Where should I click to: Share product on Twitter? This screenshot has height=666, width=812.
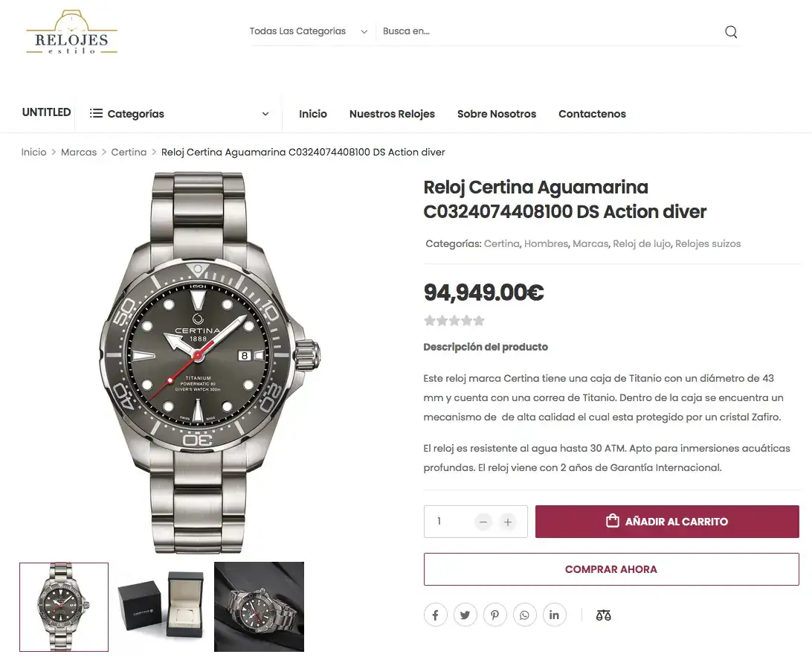click(465, 615)
